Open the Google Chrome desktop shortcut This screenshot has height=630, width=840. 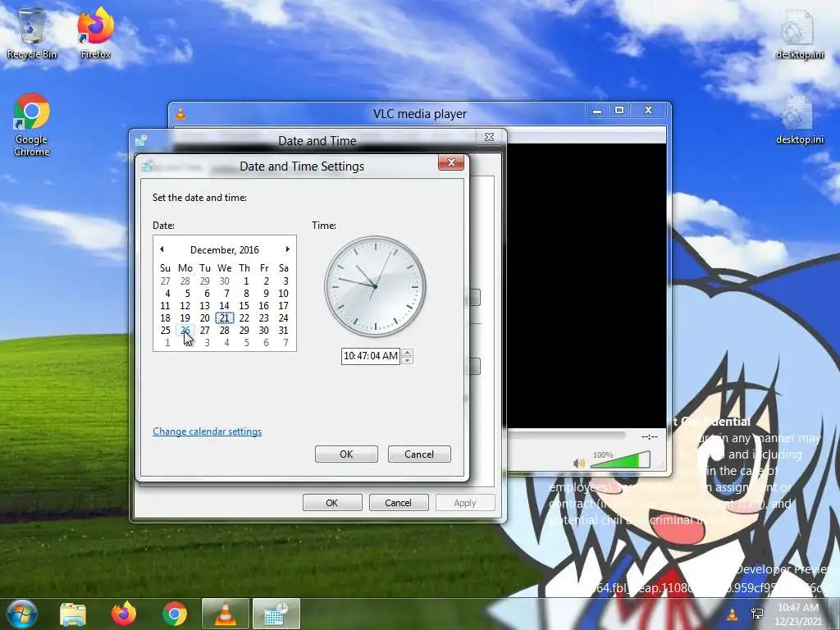32,125
